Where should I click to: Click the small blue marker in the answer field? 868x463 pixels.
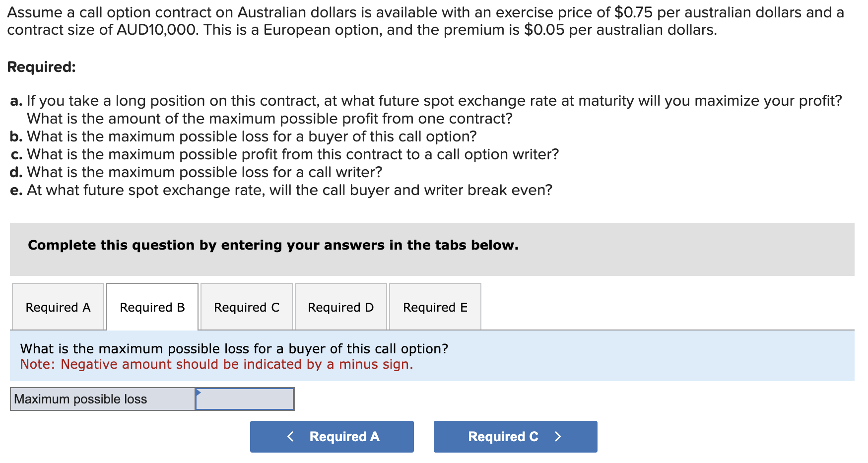[x=199, y=393]
